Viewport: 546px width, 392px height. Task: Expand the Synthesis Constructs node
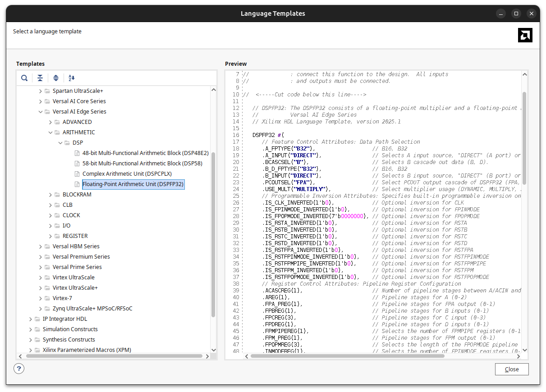pyautogui.click(x=31, y=340)
